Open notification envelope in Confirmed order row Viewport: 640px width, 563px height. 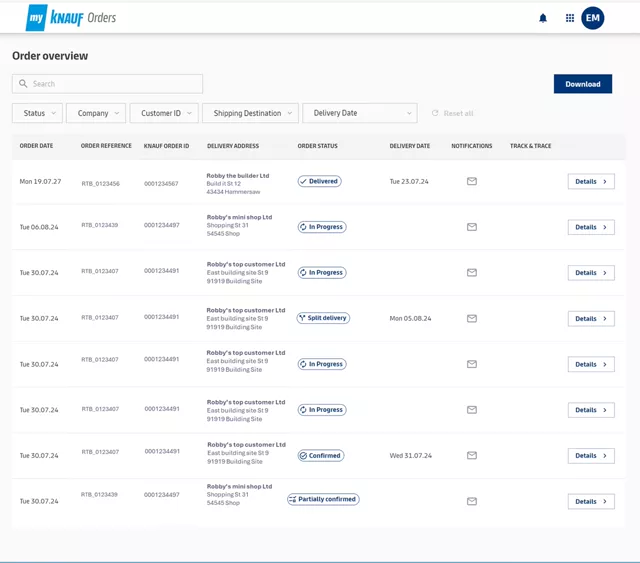click(472, 455)
